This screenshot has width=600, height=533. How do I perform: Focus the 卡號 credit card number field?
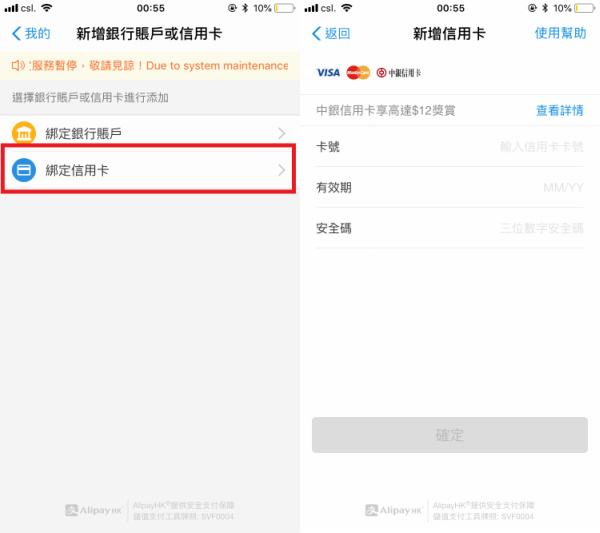click(450, 147)
